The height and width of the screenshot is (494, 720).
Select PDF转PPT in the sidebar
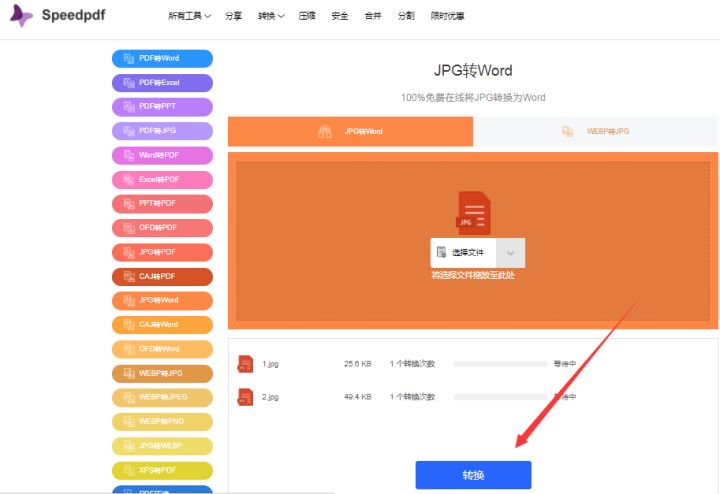pyautogui.click(x=162, y=107)
